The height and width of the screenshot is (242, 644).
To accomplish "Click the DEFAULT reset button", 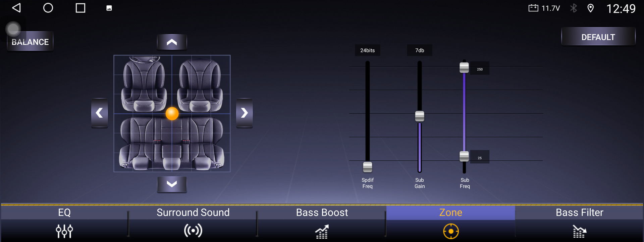I will (598, 37).
